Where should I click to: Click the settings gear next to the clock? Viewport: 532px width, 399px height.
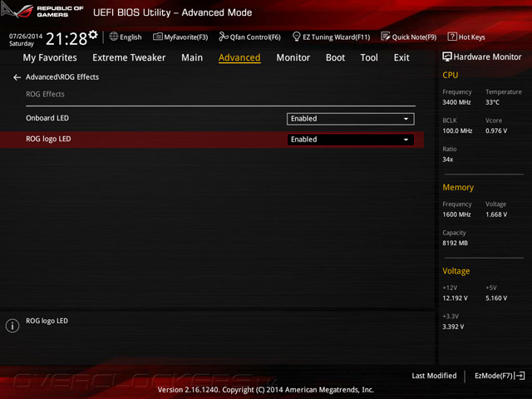pyautogui.click(x=92, y=35)
